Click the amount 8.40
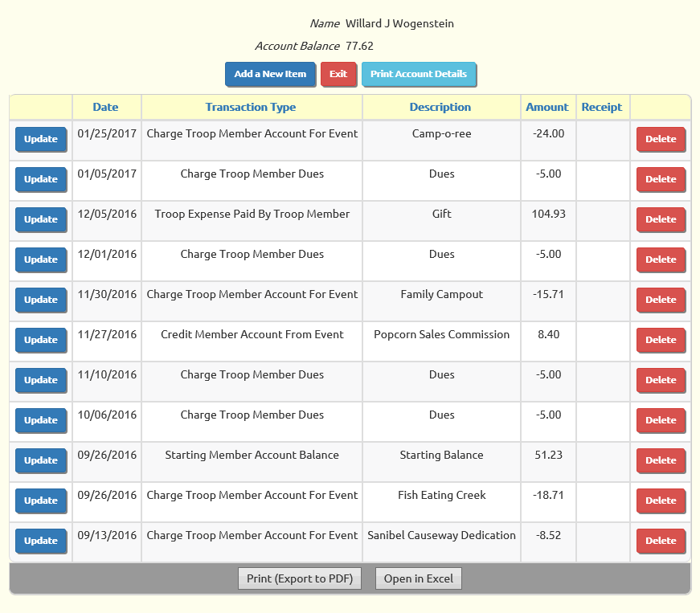 point(548,334)
